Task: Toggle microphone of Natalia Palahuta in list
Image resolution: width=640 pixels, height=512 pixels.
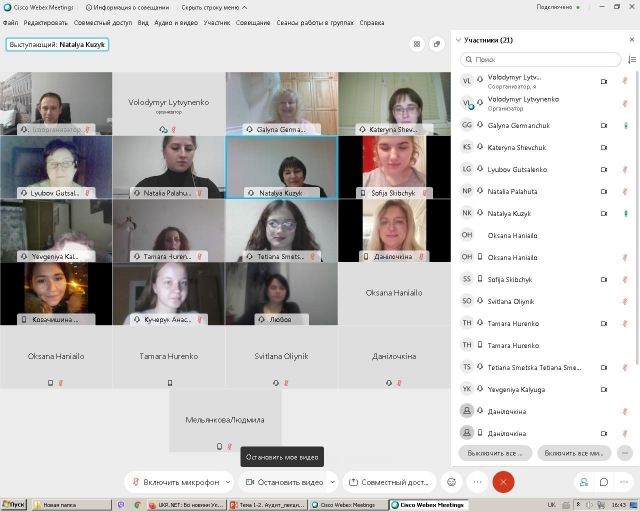Action: tap(625, 191)
